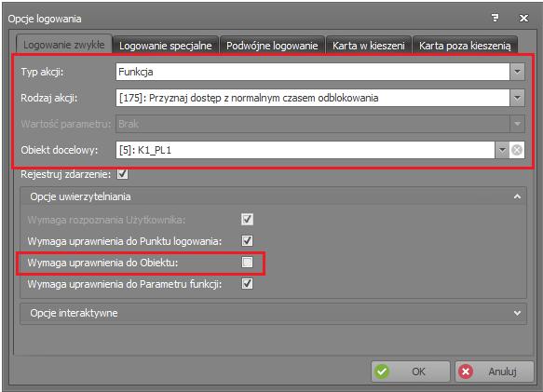Confirm with the OK button
Viewport: 543px width, 392px height.
tap(411, 372)
